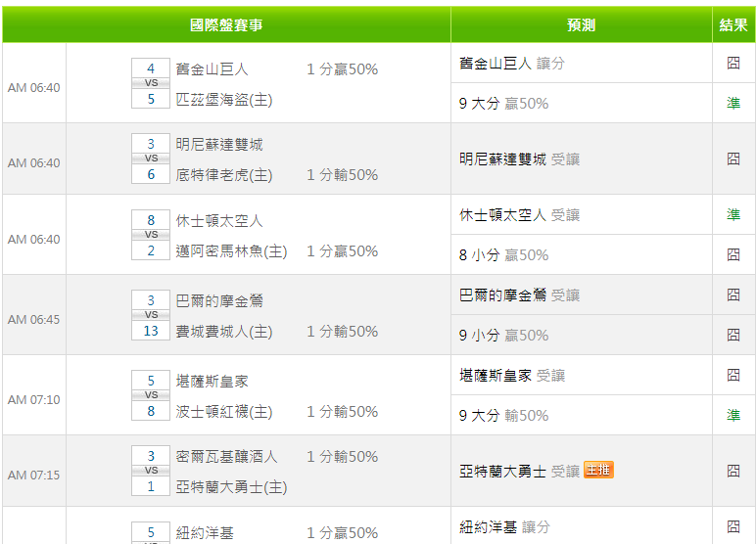Click the AM 07:10 game time cell
756x544 pixels.
[x=34, y=399]
